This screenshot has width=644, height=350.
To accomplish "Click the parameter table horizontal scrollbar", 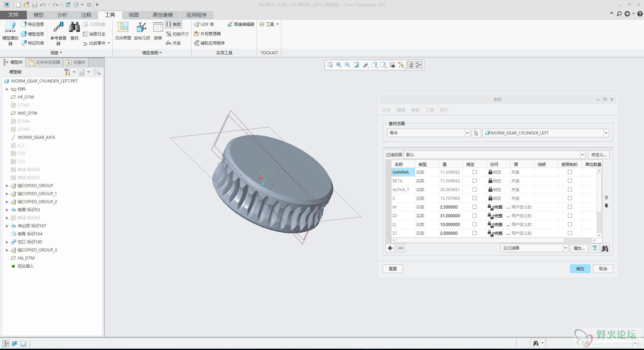I will tap(480, 240).
